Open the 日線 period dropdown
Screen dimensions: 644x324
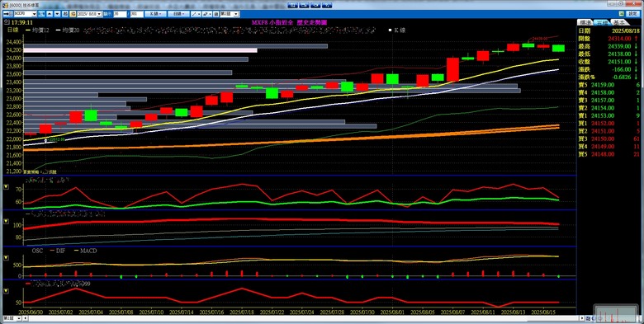pos(178,14)
